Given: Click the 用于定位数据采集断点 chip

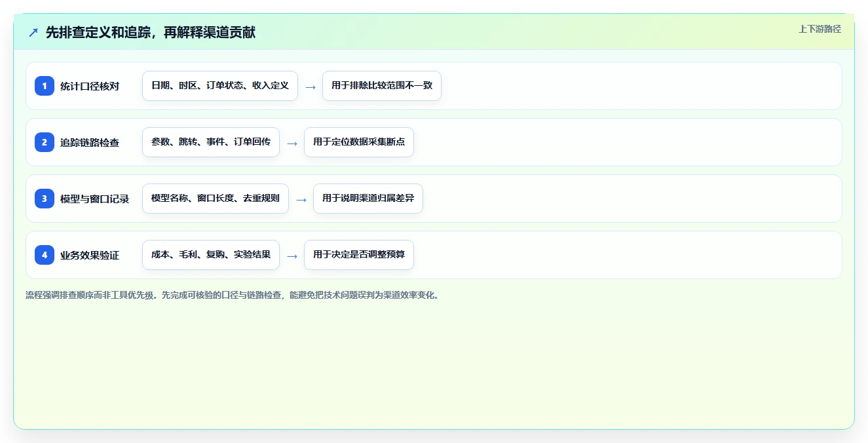Looking at the screenshot, I should click(x=359, y=142).
